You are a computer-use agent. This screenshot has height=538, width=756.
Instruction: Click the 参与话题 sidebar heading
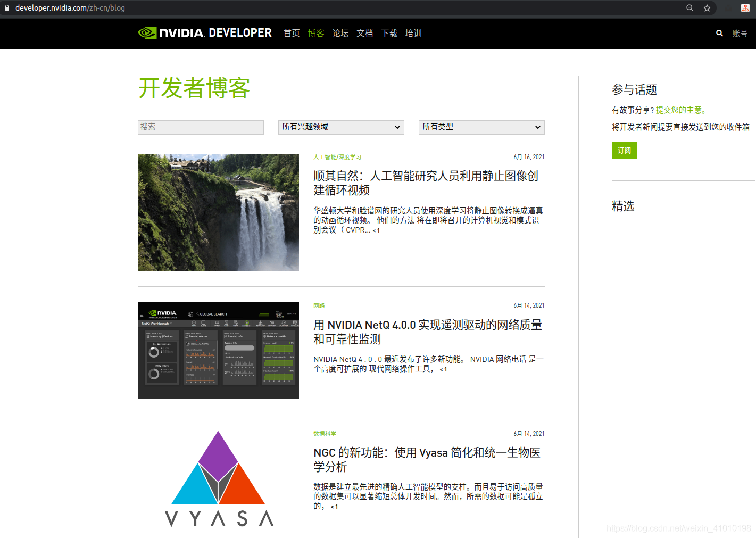[634, 89]
